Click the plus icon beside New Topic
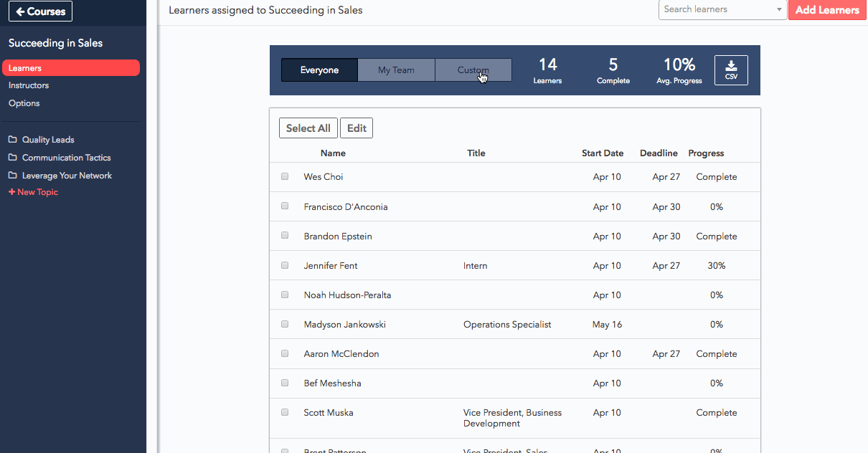This screenshot has width=868, height=453. 12,191
